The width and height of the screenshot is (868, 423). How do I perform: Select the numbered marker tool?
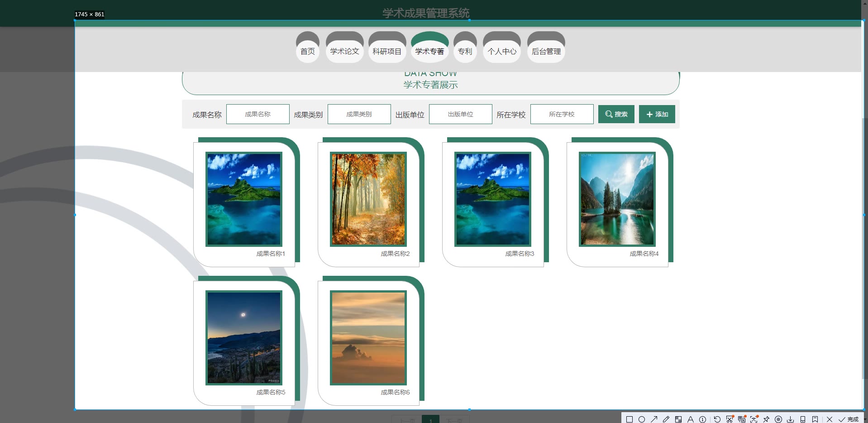702,419
